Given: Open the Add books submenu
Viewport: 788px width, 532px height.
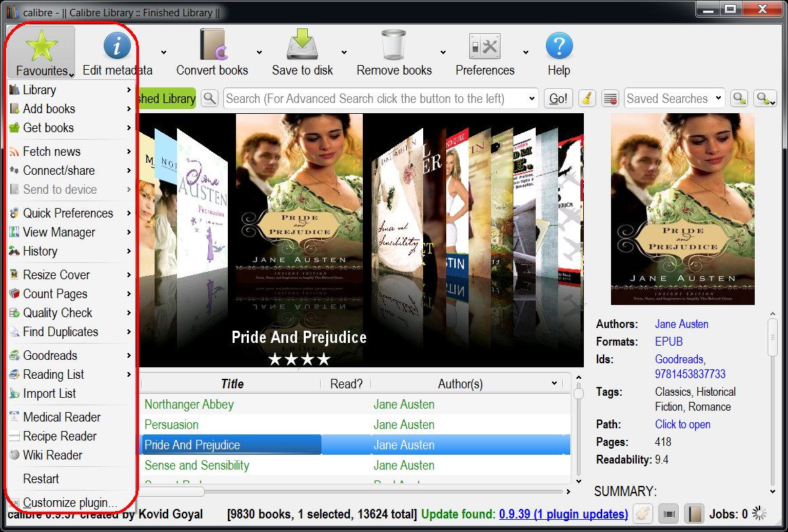Looking at the screenshot, I should coord(71,109).
